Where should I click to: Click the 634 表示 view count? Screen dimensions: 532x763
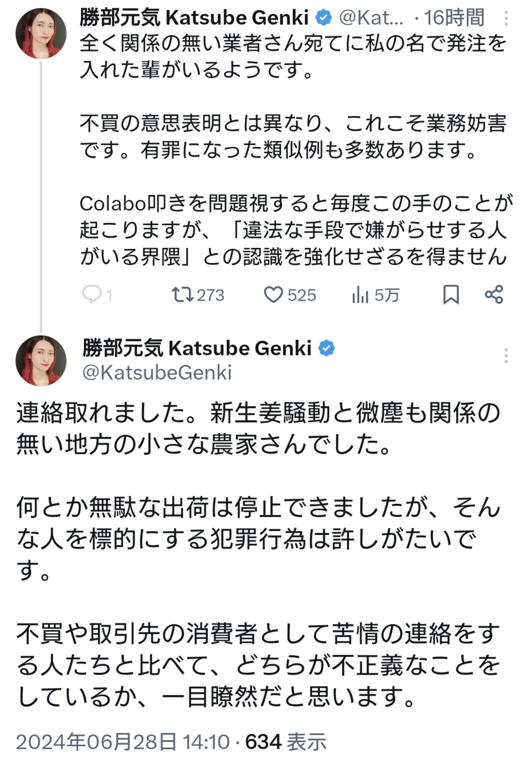click(x=286, y=742)
